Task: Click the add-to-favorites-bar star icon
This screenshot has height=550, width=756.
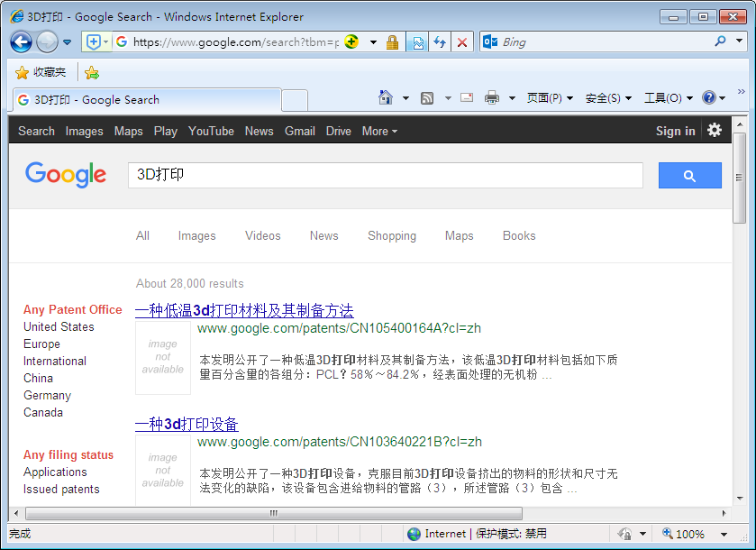Action: 92,73
